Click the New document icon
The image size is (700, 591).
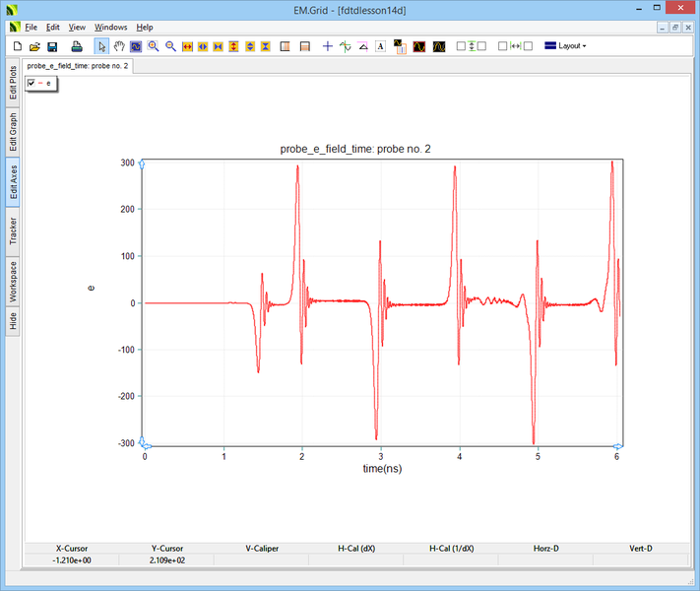click(x=18, y=46)
